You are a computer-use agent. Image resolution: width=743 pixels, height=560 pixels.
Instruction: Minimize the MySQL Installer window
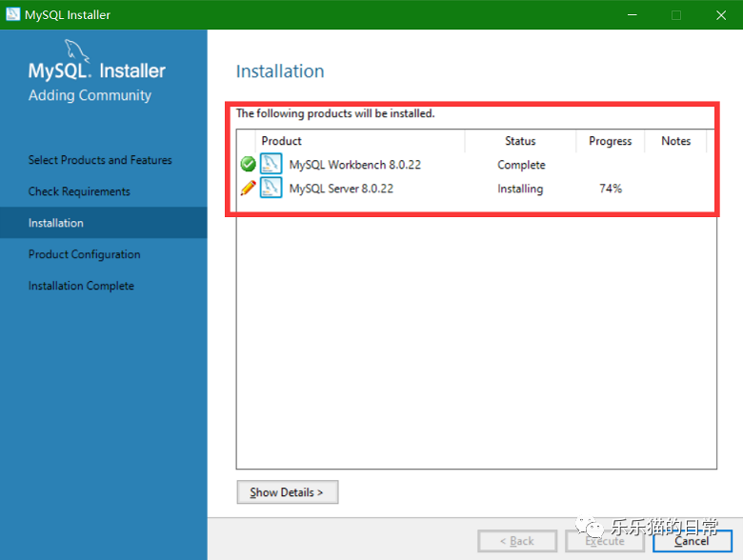click(633, 14)
